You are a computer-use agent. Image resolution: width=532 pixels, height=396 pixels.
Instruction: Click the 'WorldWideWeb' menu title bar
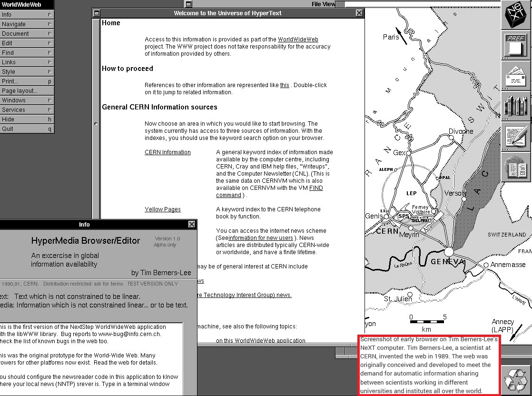point(27,4)
